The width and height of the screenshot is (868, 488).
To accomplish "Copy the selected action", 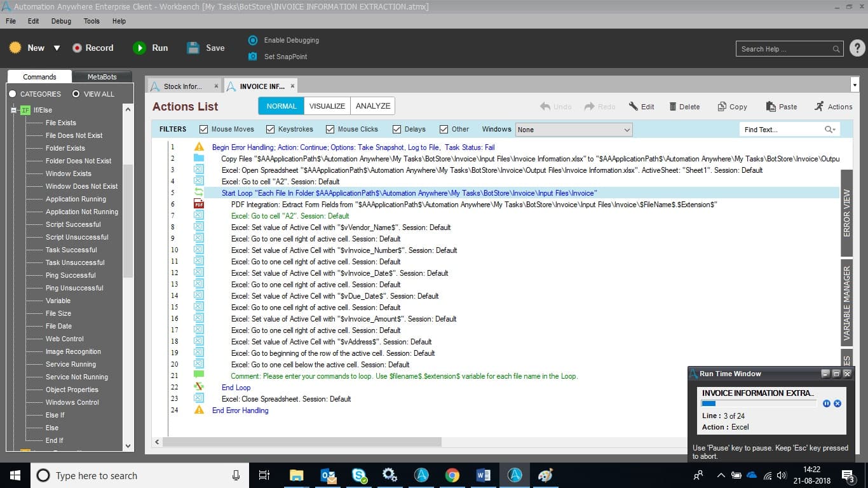I will (x=732, y=107).
